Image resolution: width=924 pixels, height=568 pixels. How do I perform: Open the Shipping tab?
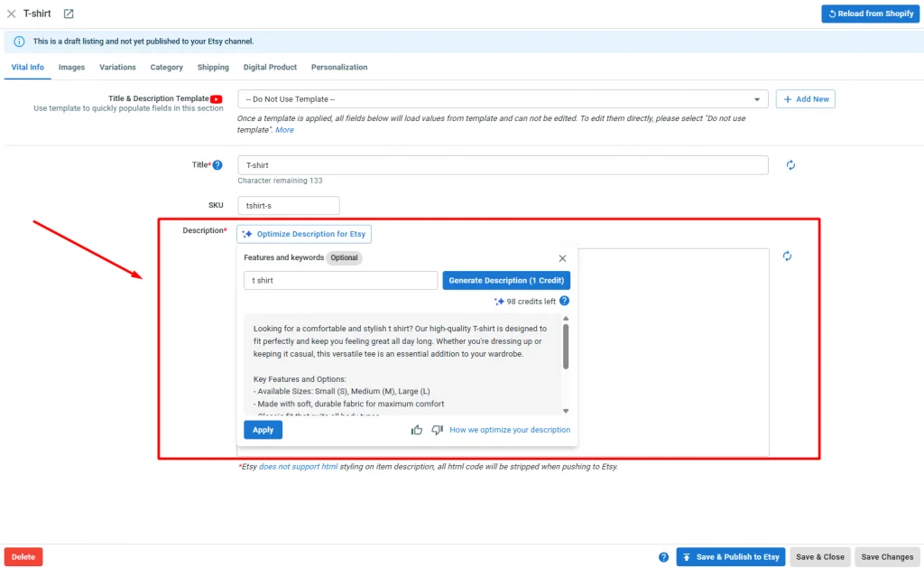[213, 67]
